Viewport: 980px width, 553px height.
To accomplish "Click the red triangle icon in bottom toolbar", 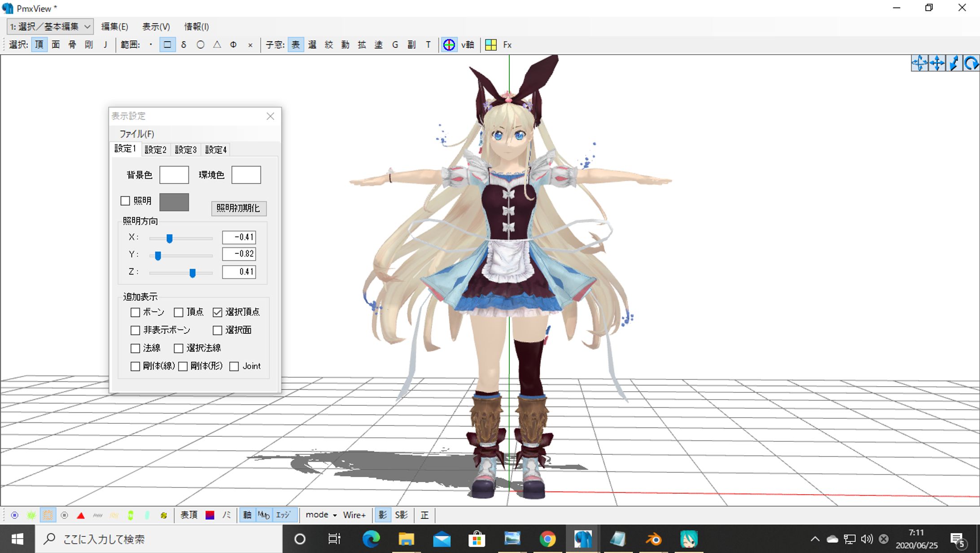I will (81, 515).
